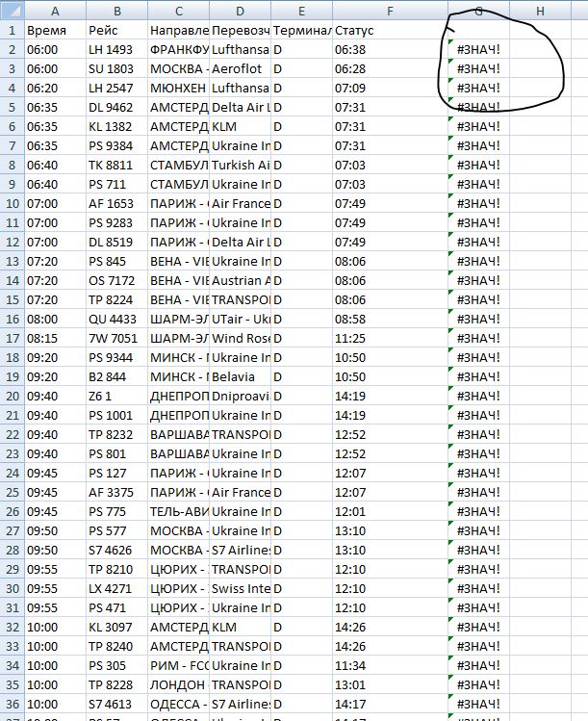Screen dimensions: 588x721
Task: Select flight cell Z6 1
Action: tap(115, 396)
